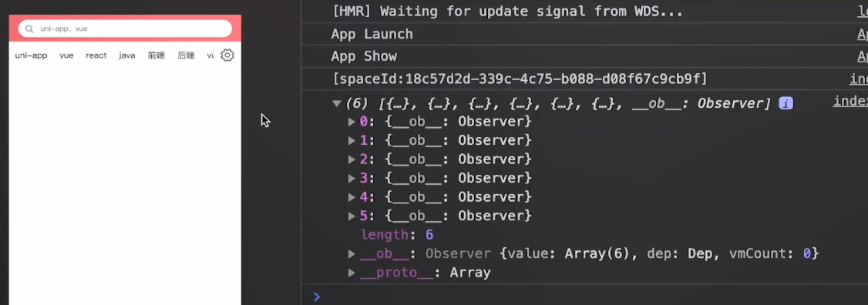Open the java tab
868x305 pixels.
pos(126,55)
